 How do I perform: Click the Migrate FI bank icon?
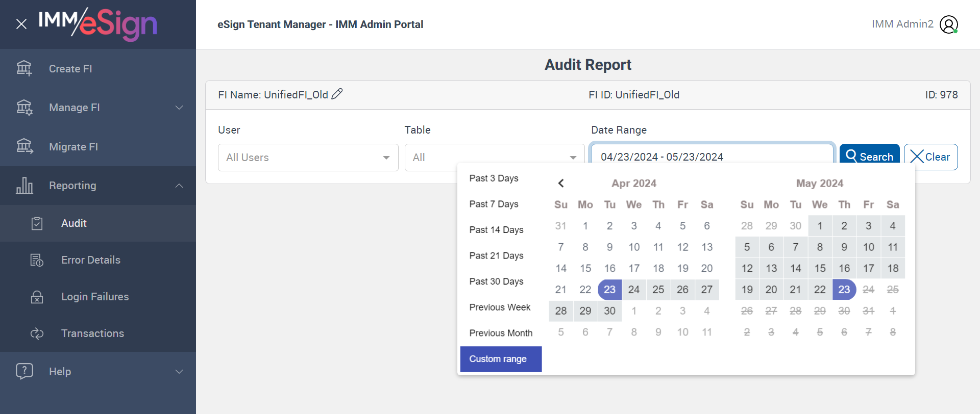[24, 146]
